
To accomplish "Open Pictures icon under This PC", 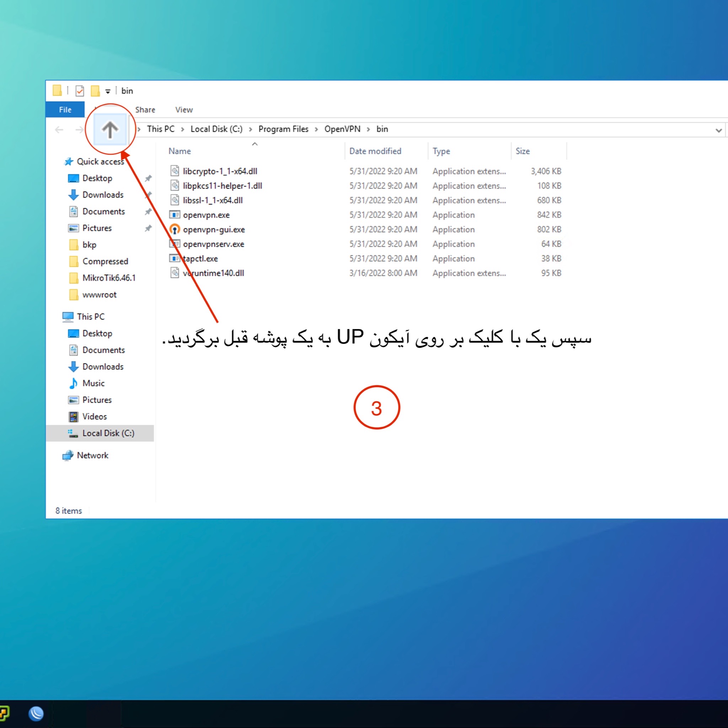I will 73,400.
